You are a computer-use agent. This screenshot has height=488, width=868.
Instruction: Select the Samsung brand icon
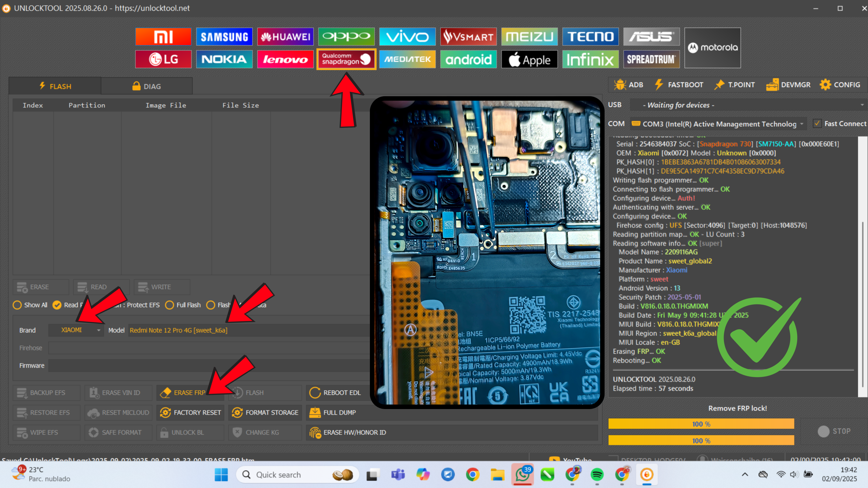(x=224, y=37)
